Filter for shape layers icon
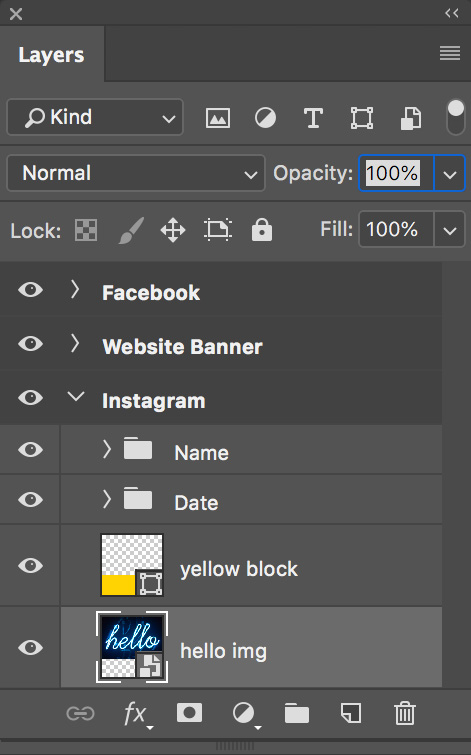This screenshot has height=755, width=471. (x=362, y=117)
